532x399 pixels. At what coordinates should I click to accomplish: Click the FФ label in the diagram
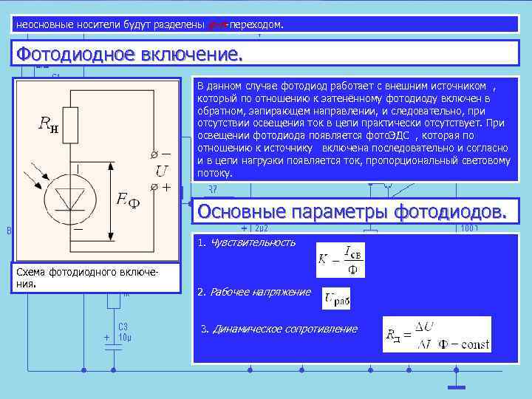[128, 200]
